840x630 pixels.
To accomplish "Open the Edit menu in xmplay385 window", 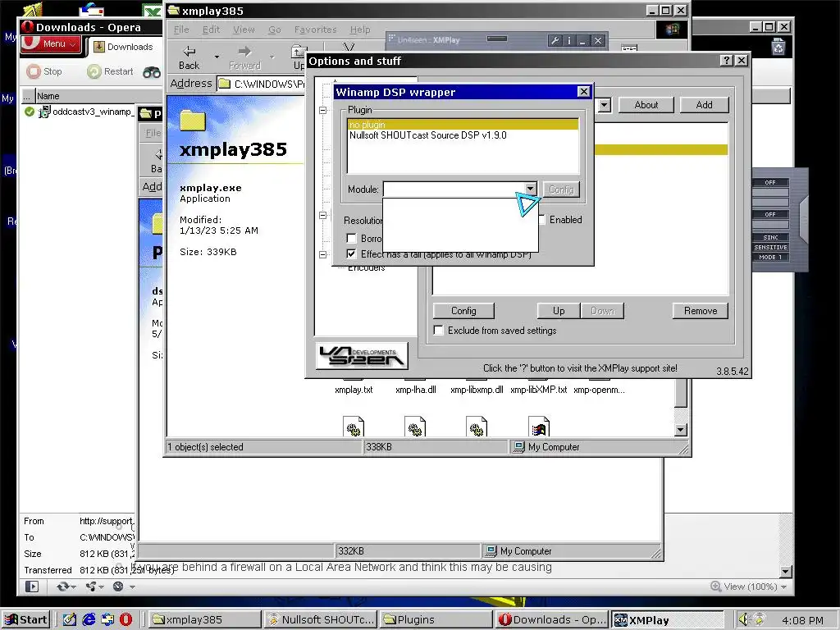I will [211, 30].
